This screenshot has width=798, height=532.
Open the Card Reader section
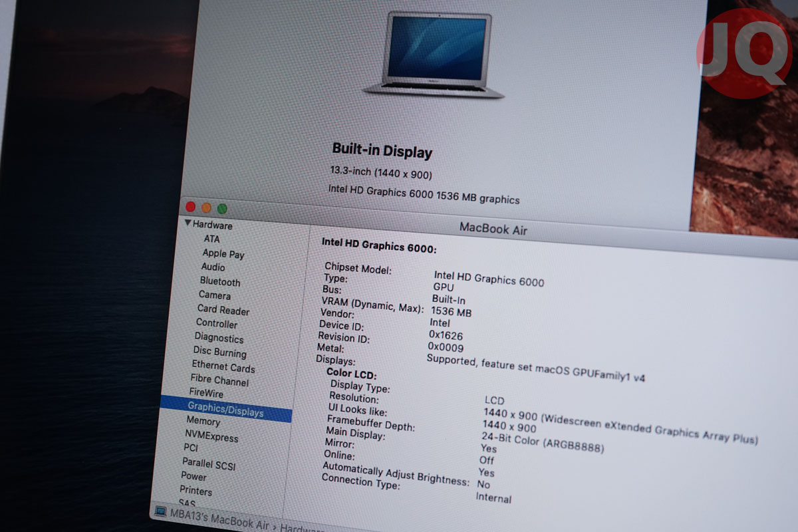click(223, 310)
